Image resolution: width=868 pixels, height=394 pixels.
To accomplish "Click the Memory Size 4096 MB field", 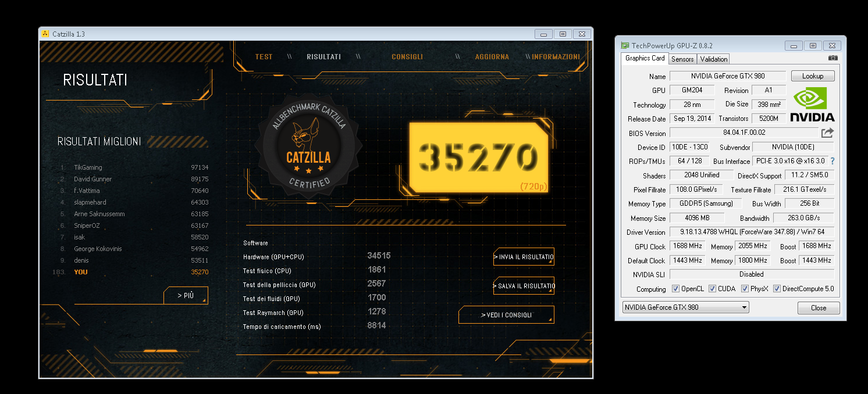I will [x=697, y=218].
